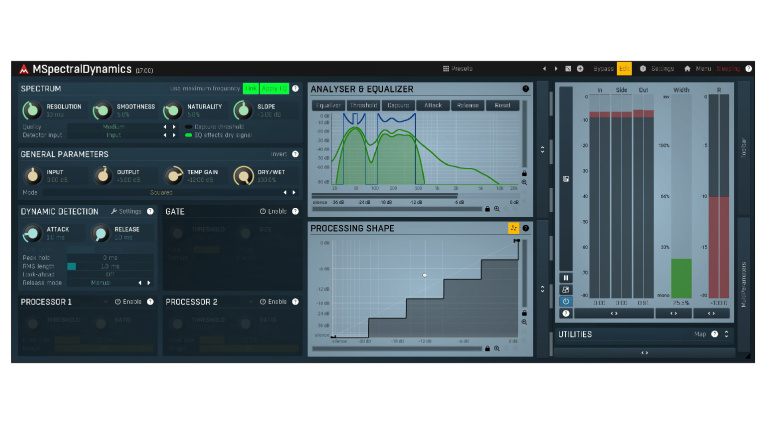This screenshot has height=424, width=768.
Task: Click the MeldaProduction logo icon
Action: (x=24, y=69)
